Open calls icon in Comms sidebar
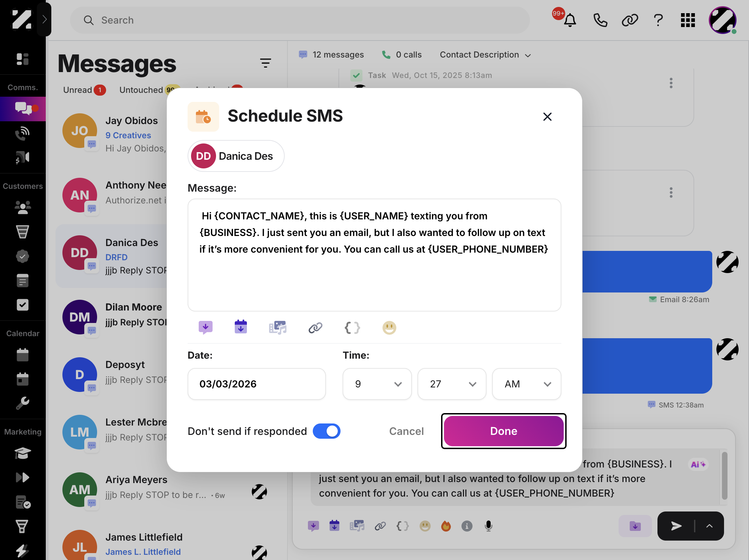Viewport: 749px width, 560px height. click(23, 133)
